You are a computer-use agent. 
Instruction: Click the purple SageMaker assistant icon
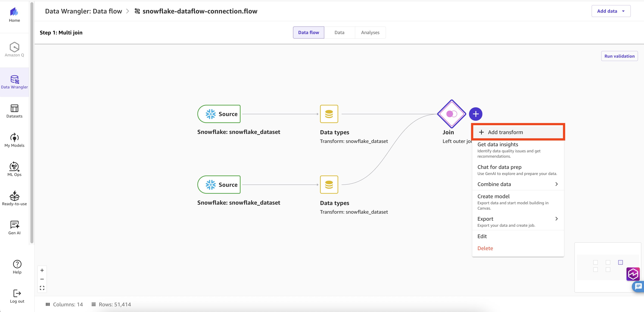pyautogui.click(x=633, y=274)
